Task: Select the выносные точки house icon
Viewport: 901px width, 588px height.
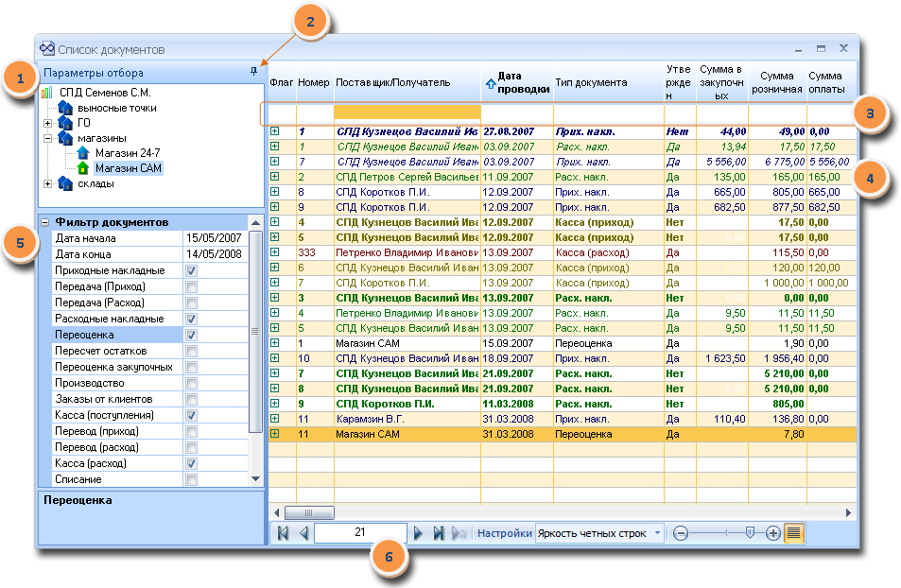Action: [65, 108]
